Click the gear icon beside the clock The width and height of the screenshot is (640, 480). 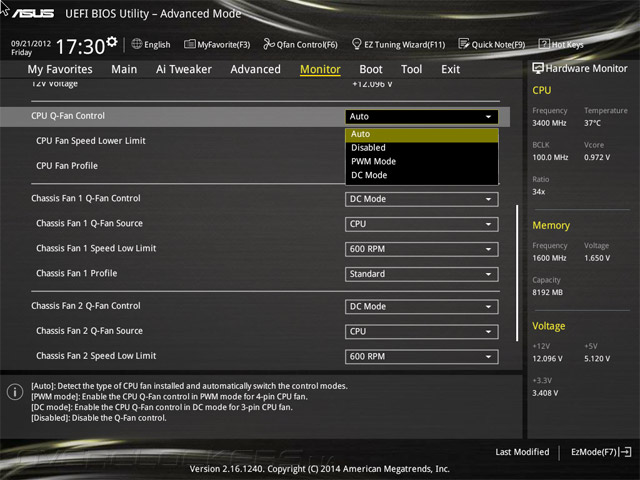112,42
